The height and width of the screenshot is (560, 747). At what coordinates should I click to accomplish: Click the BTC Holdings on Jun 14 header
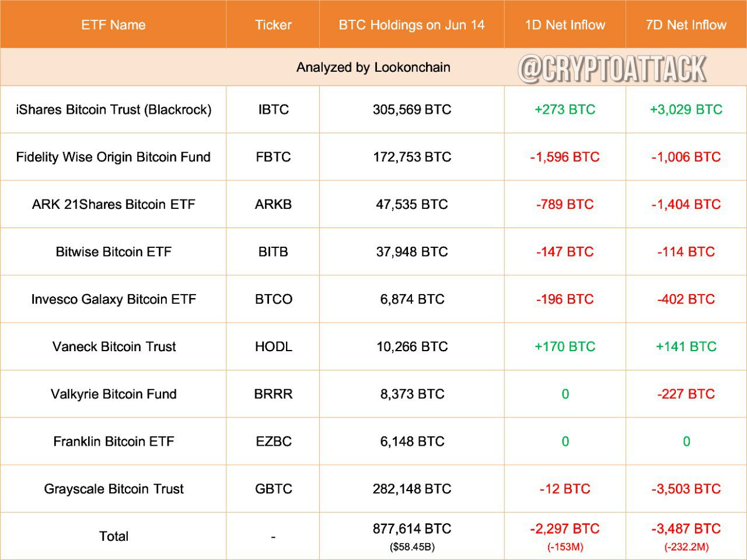pos(411,25)
